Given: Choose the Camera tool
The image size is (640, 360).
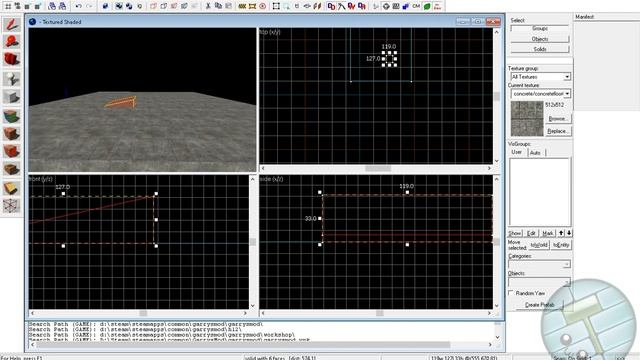Looking at the screenshot, I should point(11,59).
